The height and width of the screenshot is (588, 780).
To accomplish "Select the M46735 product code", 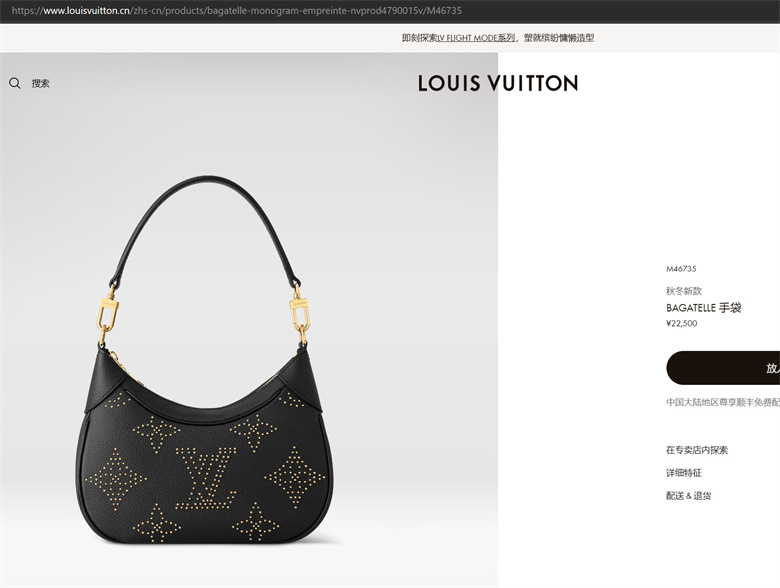I will coord(681,269).
